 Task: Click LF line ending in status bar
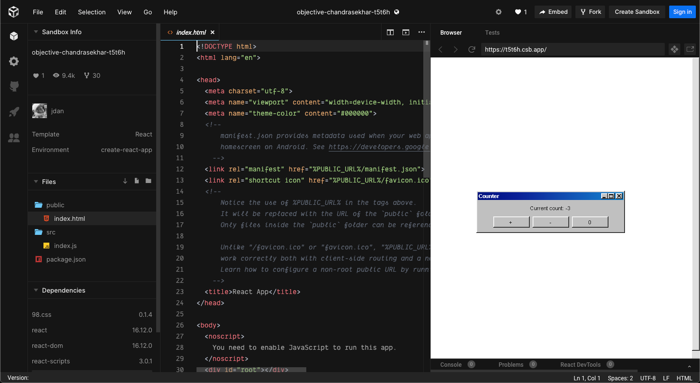pos(666,378)
